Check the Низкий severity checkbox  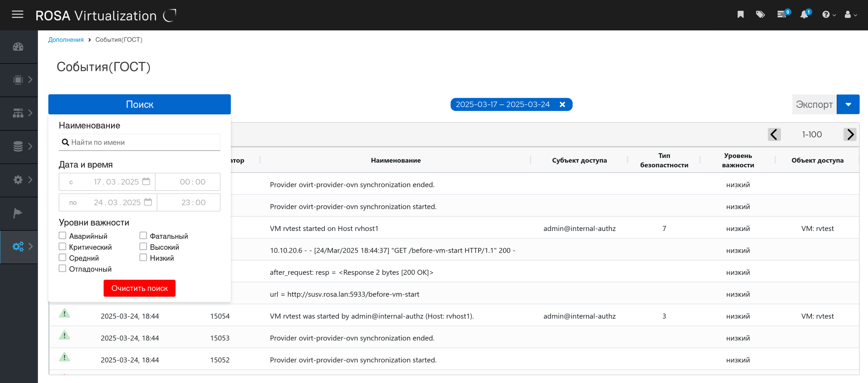[143, 258]
